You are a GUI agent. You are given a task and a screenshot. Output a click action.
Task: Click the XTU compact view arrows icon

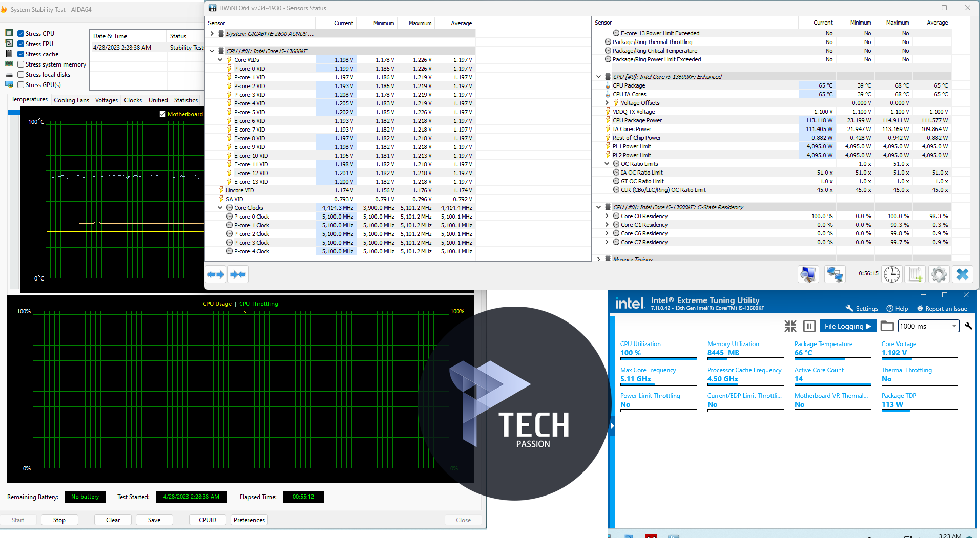pos(790,326)
